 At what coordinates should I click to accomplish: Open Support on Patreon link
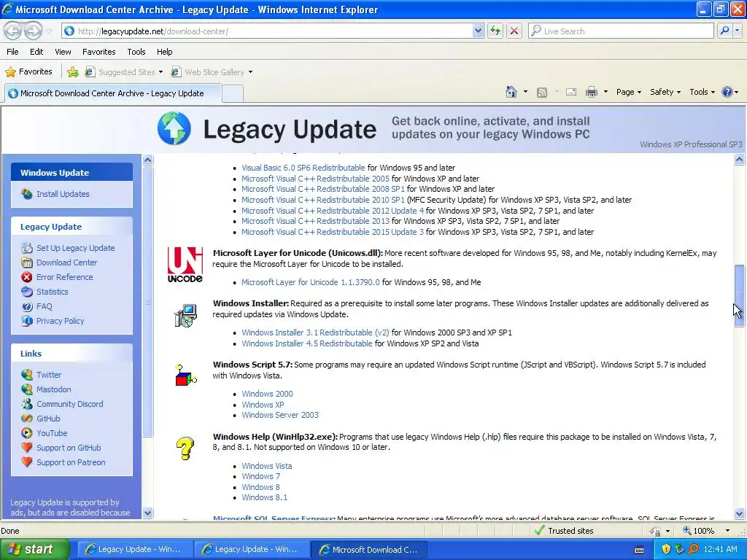click(x=71, y=462)
